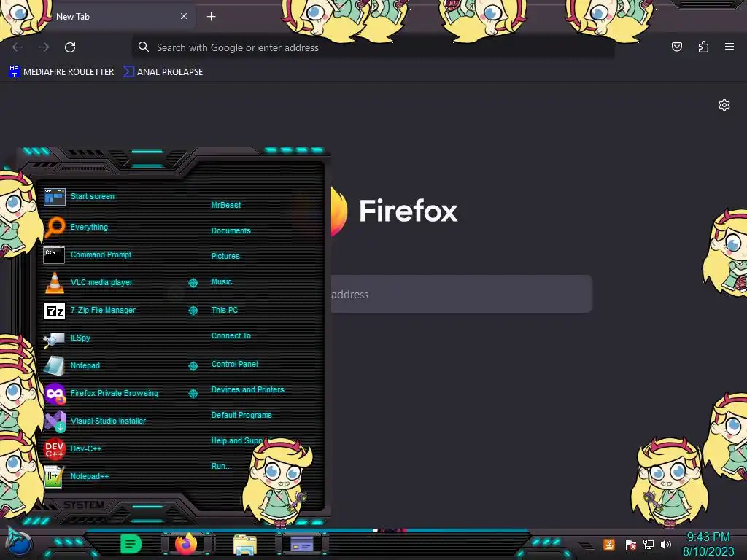Click the Start orb on taskbar
The height and width of the screenshot is (560, 747).
[19, 543]
